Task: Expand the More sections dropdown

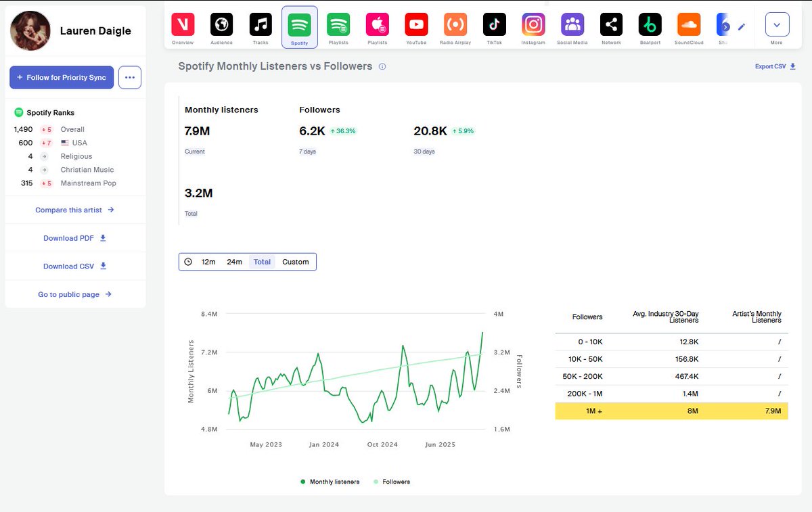Action: pos(777,25)
